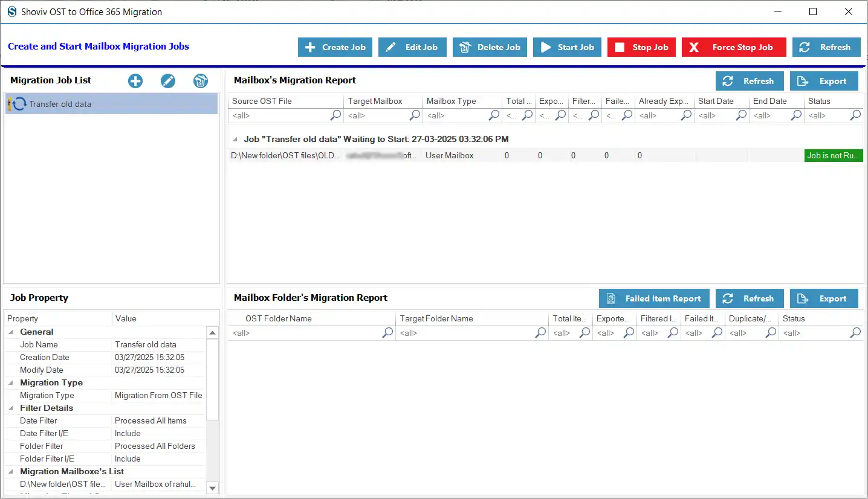Select the Modify Date property row

pos(105,370)
